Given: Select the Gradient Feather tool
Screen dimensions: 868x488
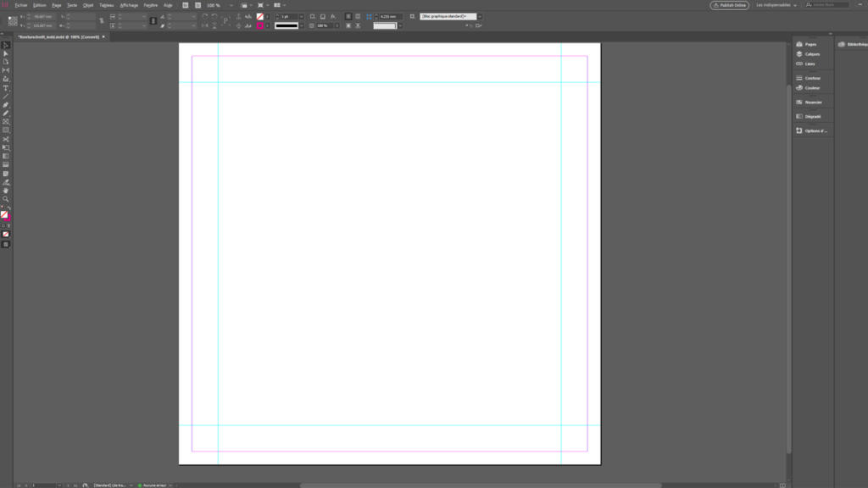Looking at the screenshot, I should pyautogui.click(x=6, y=164).
